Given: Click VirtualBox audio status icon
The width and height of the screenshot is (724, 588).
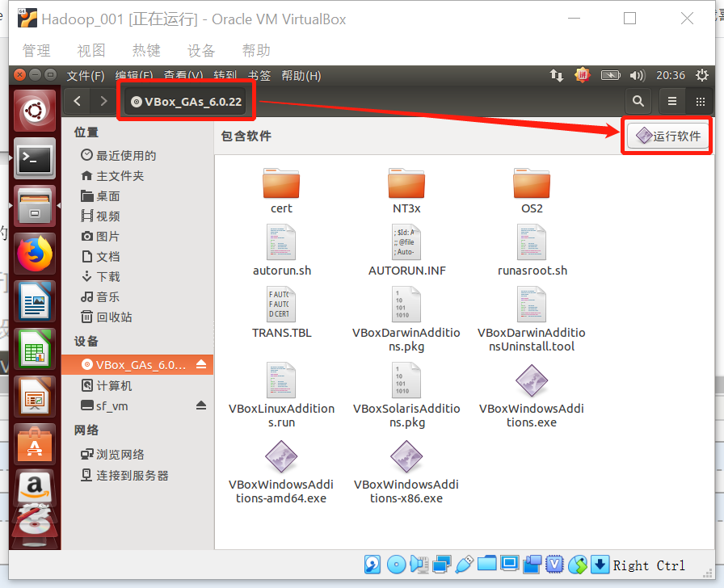Looking at the screenshot, I should pos(419,565).
